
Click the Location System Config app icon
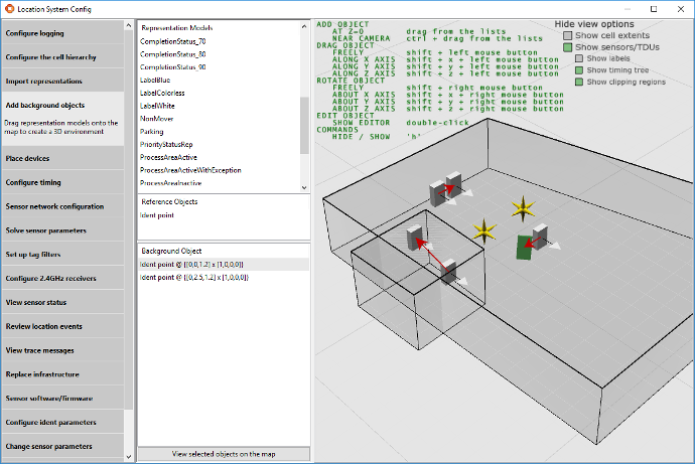pos(9,9)
